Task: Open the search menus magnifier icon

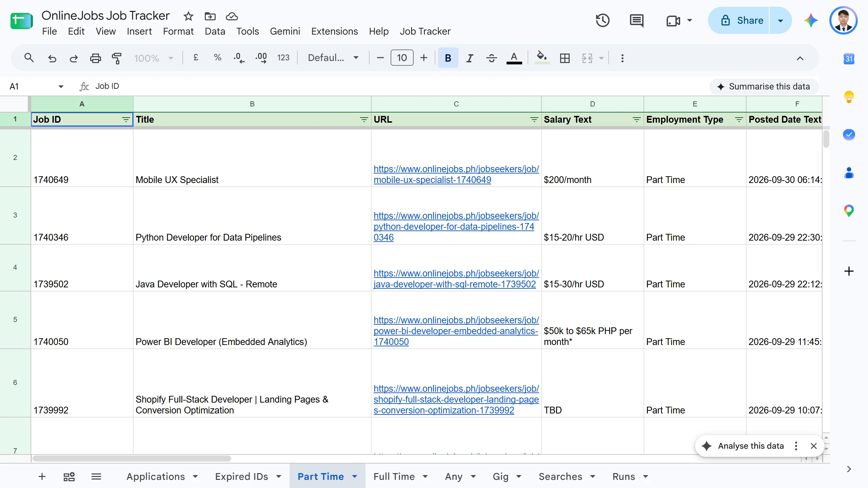Action: coord(29,58)
